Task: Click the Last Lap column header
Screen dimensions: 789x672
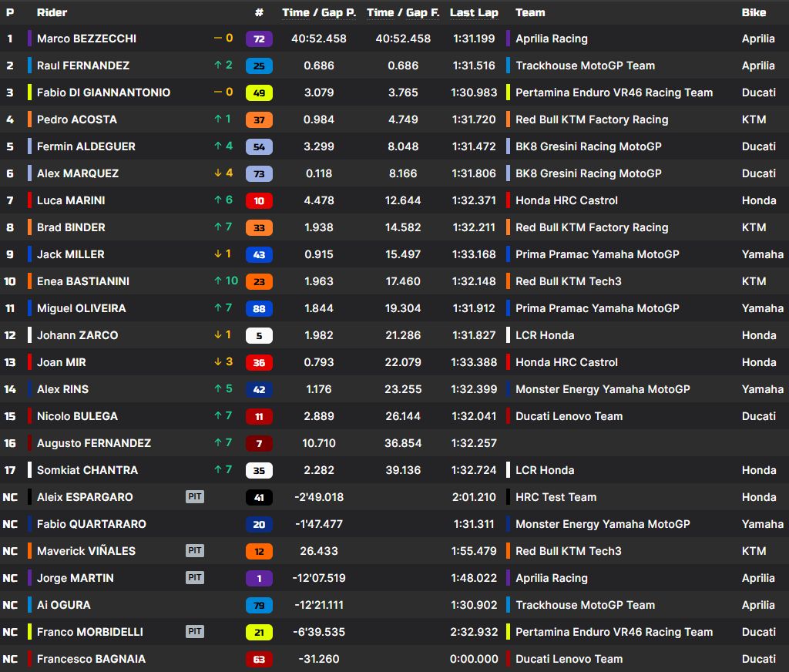Action: 474,12
